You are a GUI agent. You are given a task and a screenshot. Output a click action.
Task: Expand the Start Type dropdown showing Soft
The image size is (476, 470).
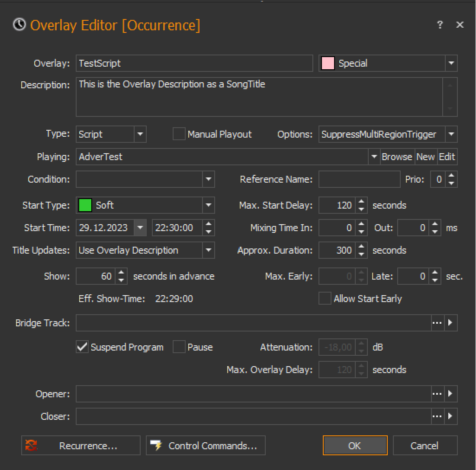(x=208, y=205)
